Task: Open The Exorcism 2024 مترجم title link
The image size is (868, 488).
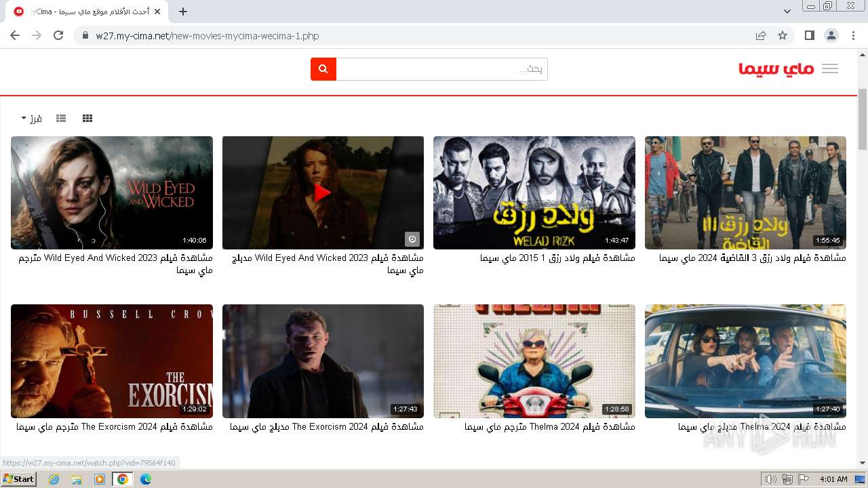Action: coord(115,427)
